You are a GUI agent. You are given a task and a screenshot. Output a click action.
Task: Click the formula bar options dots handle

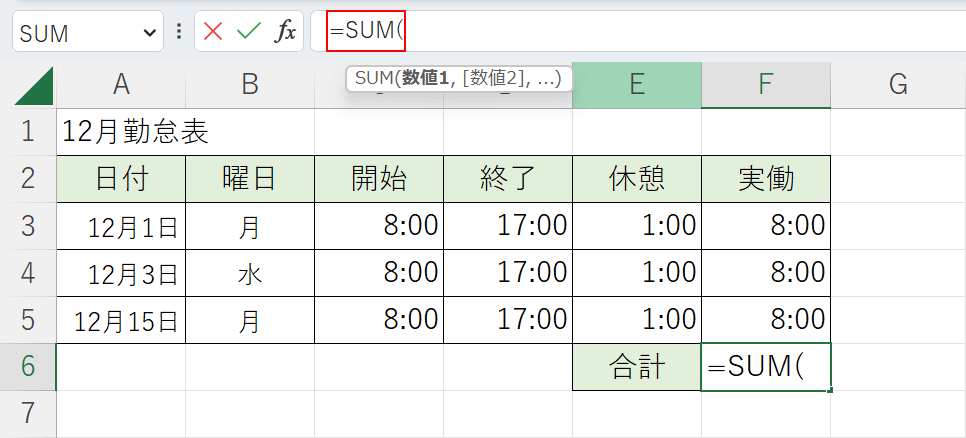(179, 32)
